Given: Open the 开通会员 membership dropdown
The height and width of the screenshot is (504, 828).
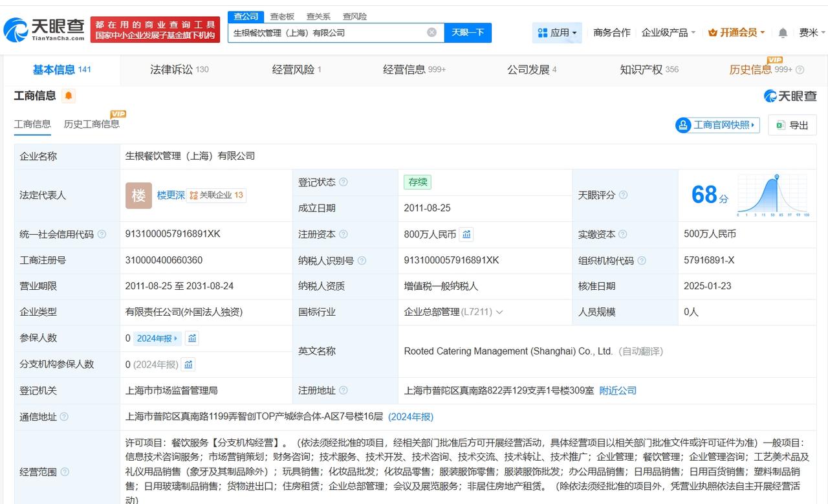Looking at the screenshot, I should [737, 32].
